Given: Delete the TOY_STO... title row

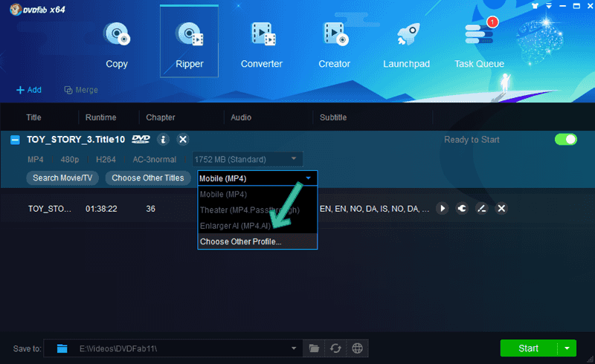Looking at the screenshot, I should click(x=501, y=209).
